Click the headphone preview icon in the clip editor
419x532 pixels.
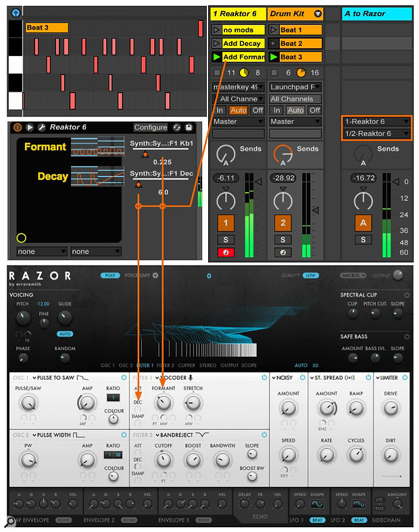coord(16,13)
